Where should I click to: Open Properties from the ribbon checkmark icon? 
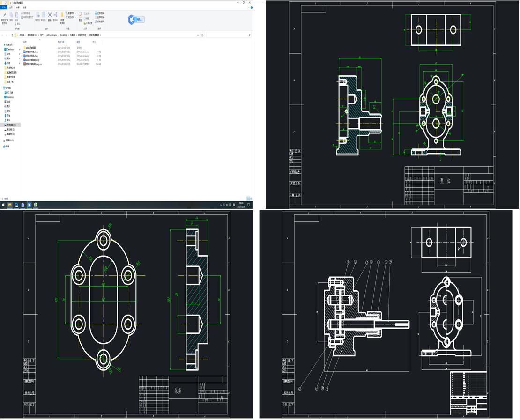pyautogui.click(x=80, y=17)
